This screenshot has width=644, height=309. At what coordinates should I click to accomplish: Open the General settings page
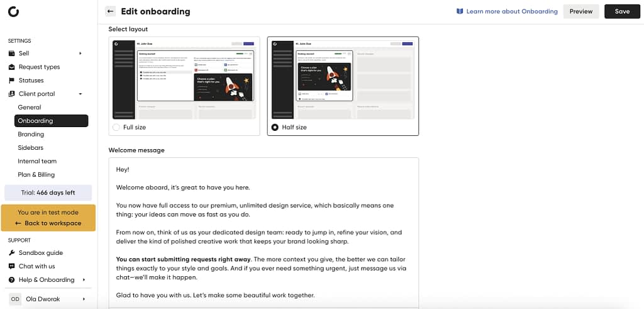click(x=30, y=107)
